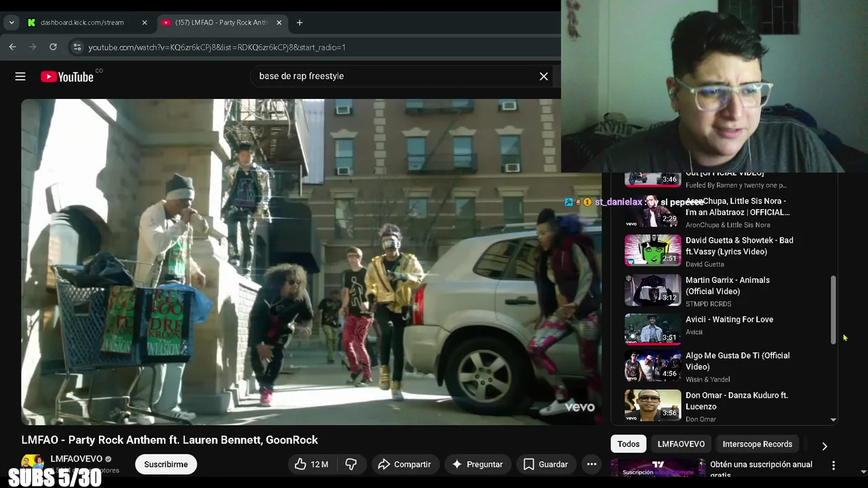Screen dimensions: 868x488
Task: Play David Guetta & Showtek - Bad thumbnail
Action: pyautogui.click(x=652, y=250)
